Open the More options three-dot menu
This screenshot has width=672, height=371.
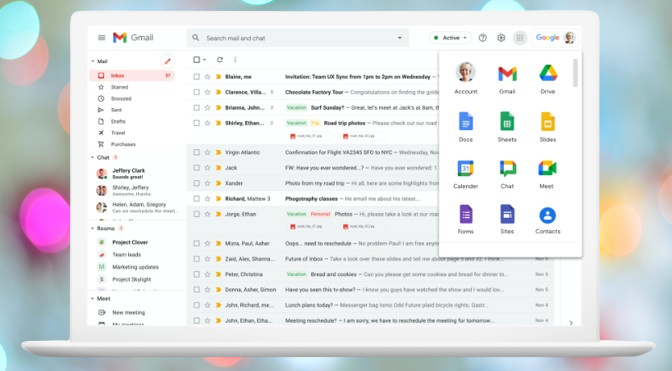(x=235, y=60)
